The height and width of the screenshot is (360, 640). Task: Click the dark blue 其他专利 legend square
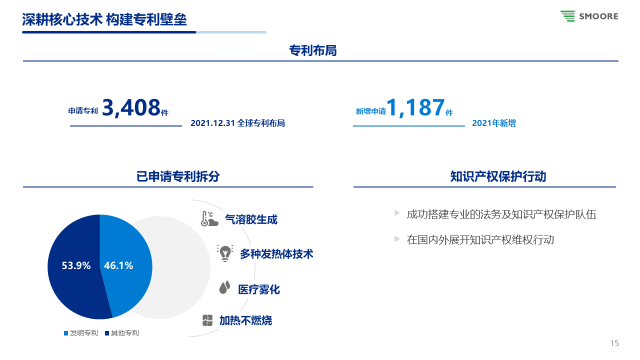click(x=107, y=333)
